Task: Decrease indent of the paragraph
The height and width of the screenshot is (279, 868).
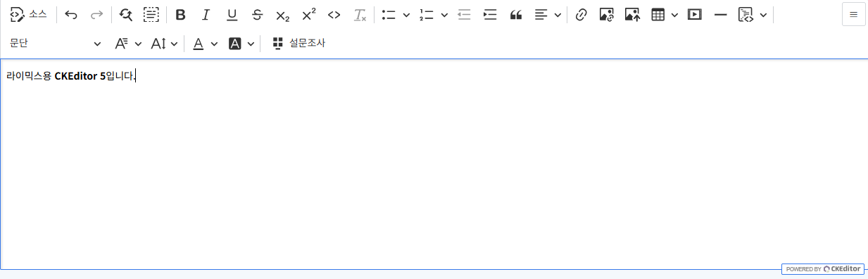Action: coord(464,14)
